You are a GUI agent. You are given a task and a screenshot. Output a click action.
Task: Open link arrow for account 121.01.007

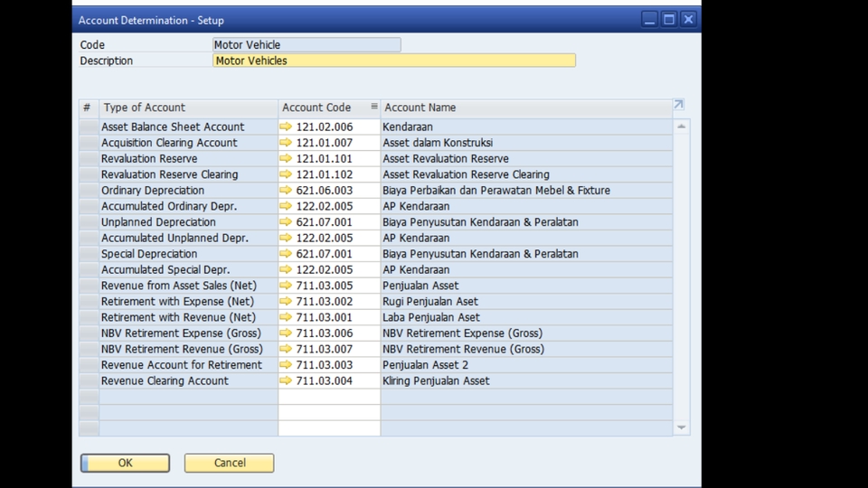pos(285,143)
